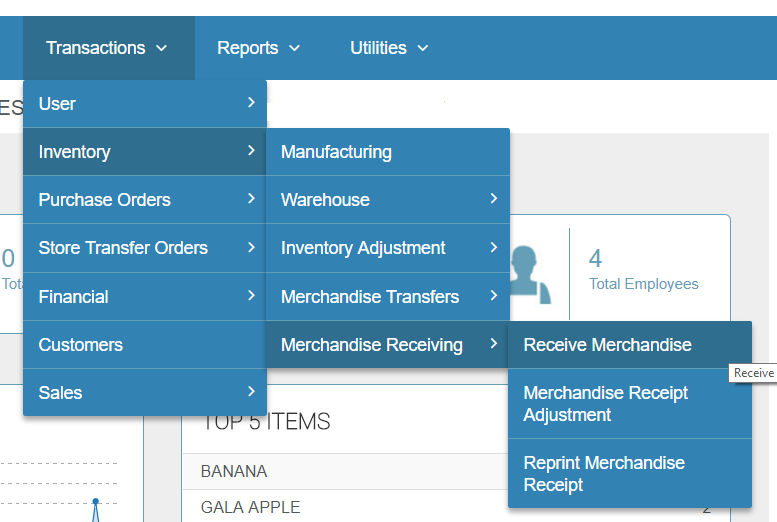
Task: Expand the Inventory submenu arrow
Action: (x=251, y=151)
